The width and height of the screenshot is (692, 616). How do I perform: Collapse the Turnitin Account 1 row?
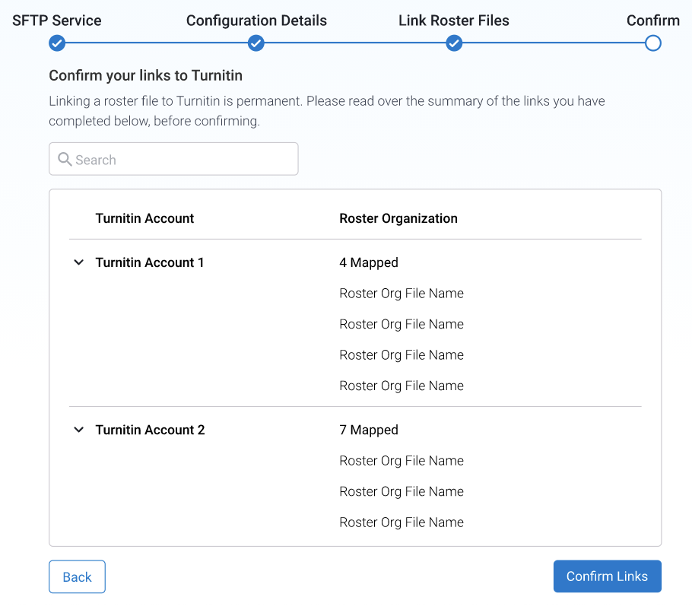(x=78, y=262)
